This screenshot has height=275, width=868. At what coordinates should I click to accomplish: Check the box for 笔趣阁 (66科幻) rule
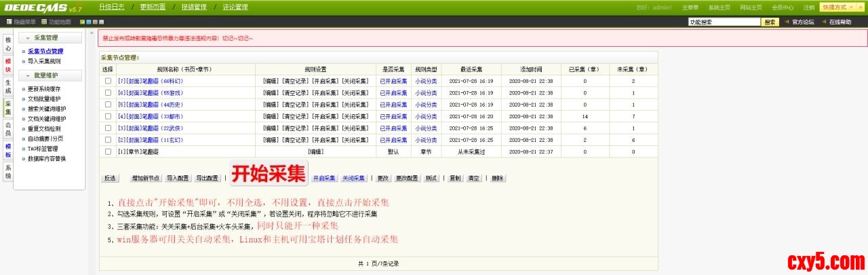pos(108,81)
